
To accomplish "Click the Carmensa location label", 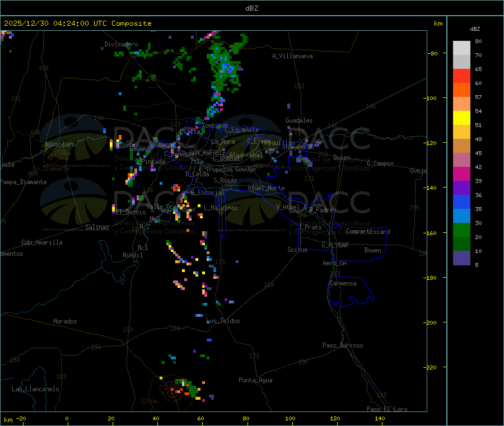I will click(x=343, y=283).
